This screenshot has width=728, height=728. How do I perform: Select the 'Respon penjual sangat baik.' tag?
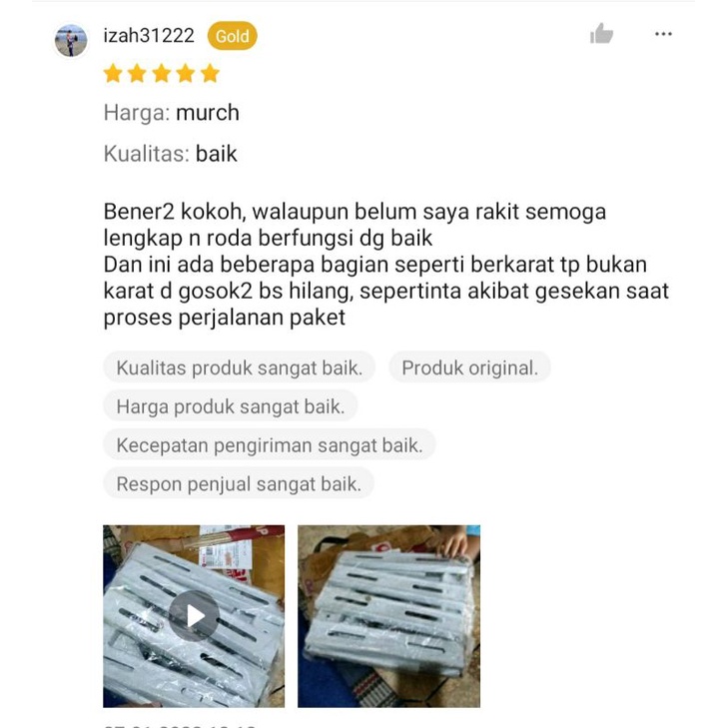(x=239, y=483)
